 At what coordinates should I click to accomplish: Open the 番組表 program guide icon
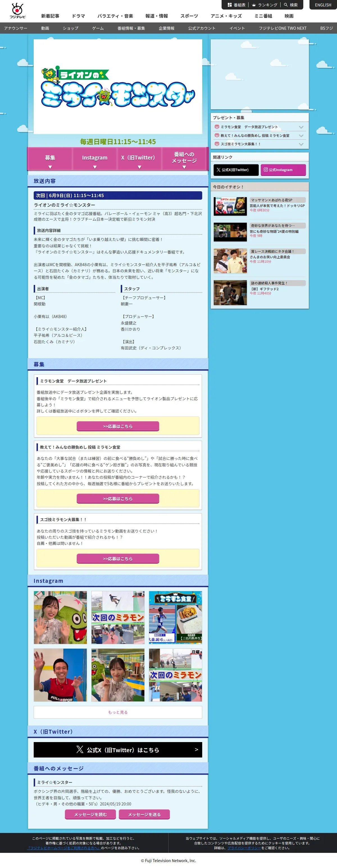[236, 5]
